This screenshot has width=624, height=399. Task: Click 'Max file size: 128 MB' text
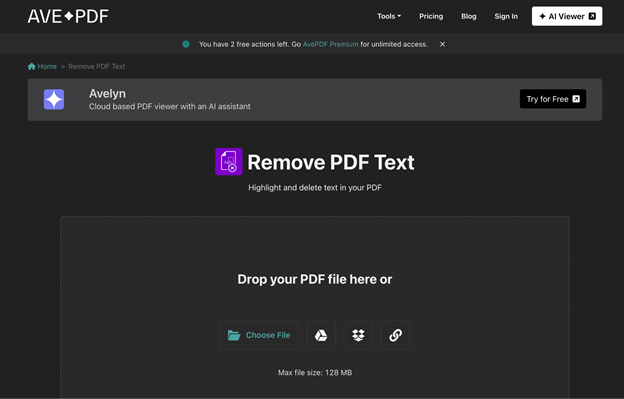click(x=315, y=373)
